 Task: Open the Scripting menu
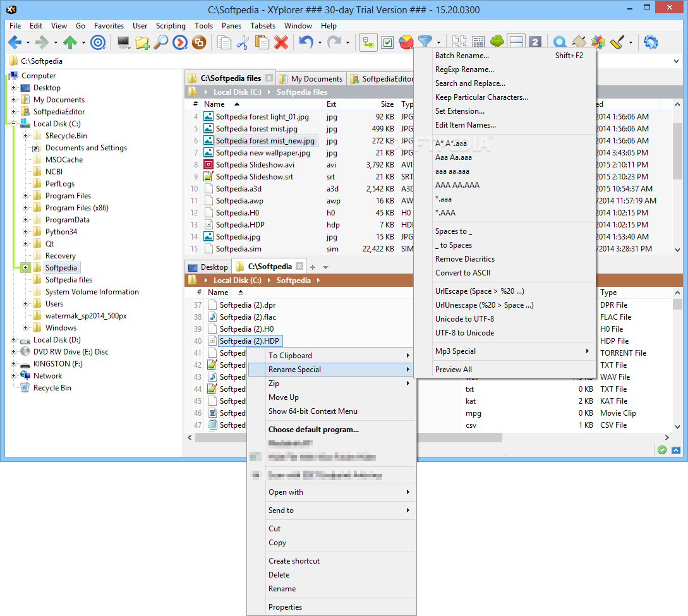[171, 26]
